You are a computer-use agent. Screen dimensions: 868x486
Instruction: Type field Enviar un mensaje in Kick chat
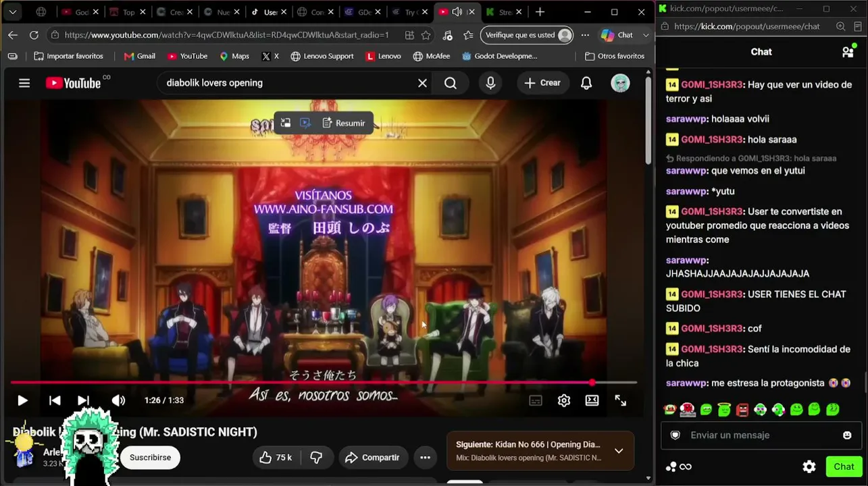(761, 435)
